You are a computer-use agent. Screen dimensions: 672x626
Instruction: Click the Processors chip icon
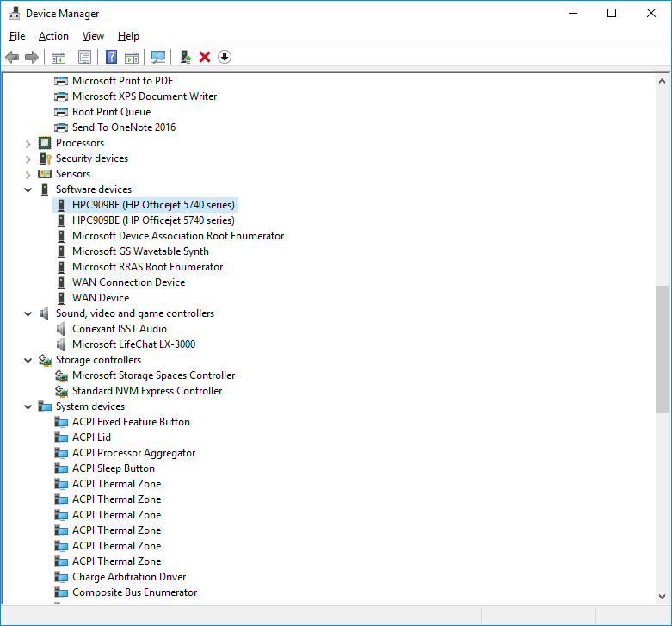point(45,143)
